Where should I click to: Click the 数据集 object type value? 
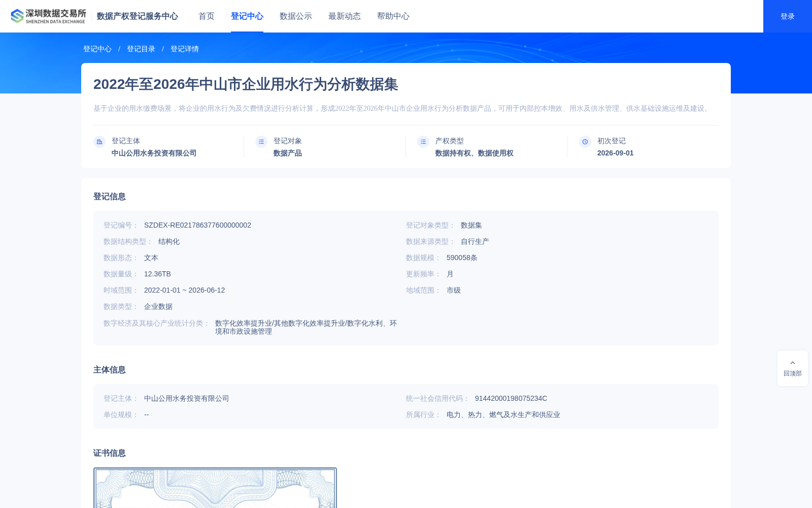471,225
